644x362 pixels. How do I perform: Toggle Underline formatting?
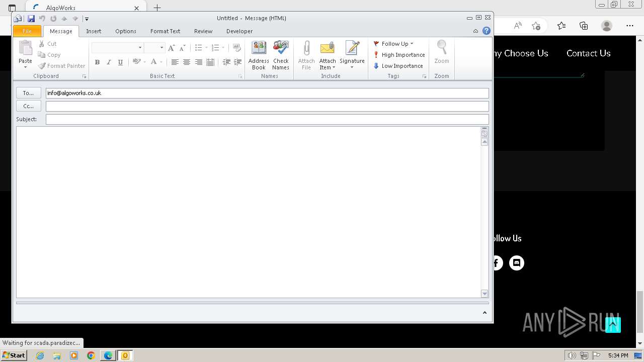tap(120, 62)
